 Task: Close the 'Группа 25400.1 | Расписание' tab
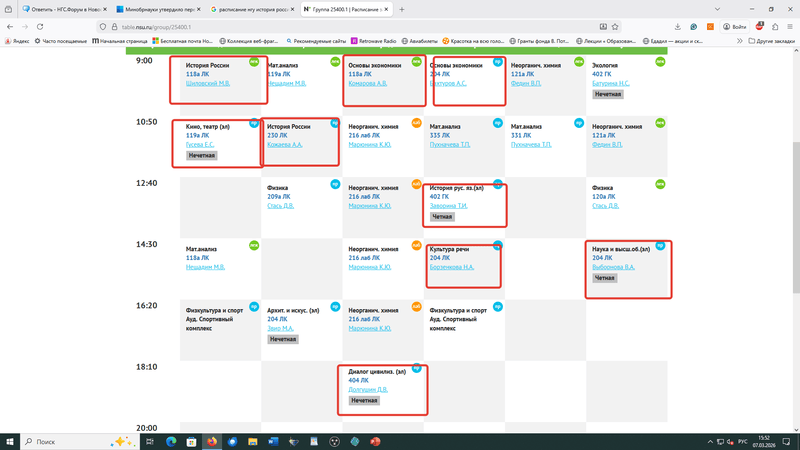386,9
